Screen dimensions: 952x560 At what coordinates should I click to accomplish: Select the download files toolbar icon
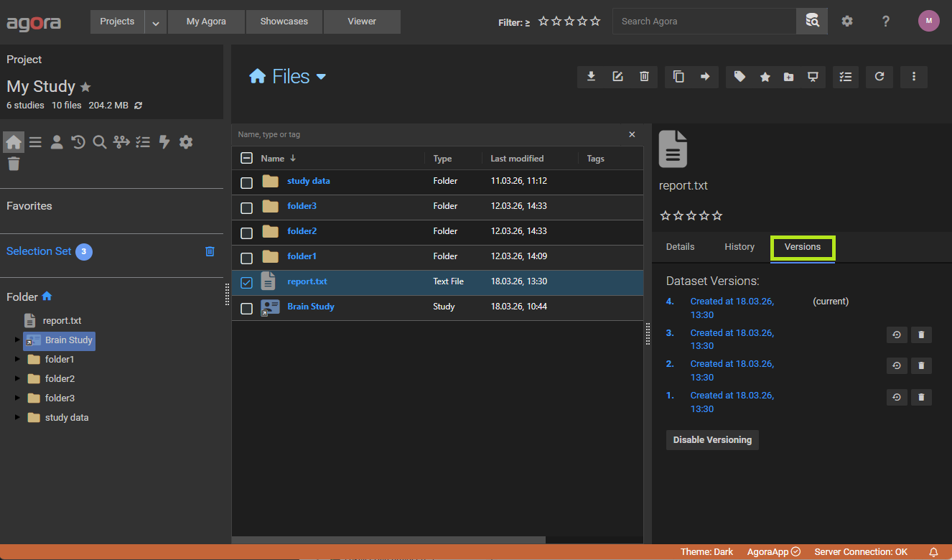click(x=591, y=77)
